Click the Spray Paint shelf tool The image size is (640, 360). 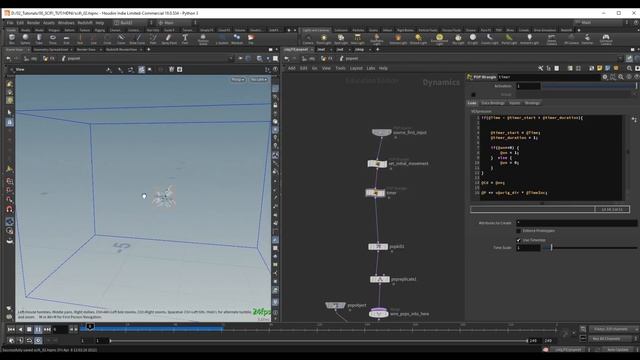point(169,39)
